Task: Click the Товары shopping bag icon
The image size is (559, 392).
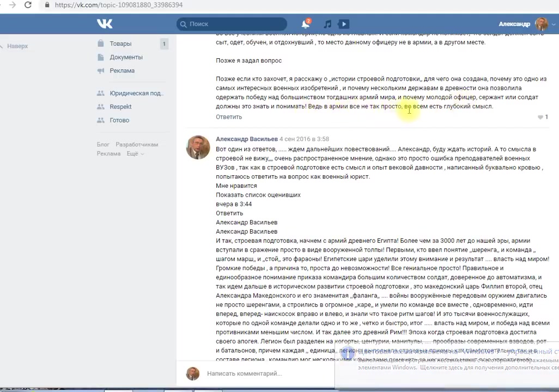Action: tap(101, 44)
